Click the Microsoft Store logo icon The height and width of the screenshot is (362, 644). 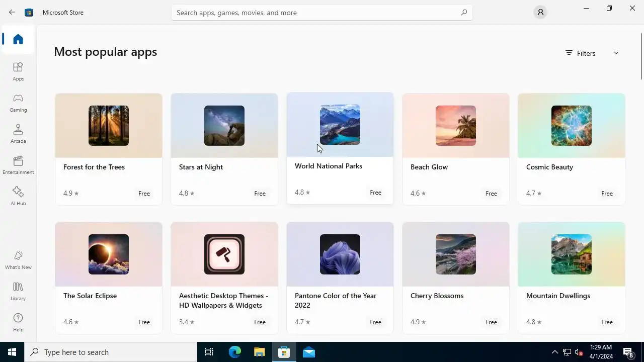(29, 12)
